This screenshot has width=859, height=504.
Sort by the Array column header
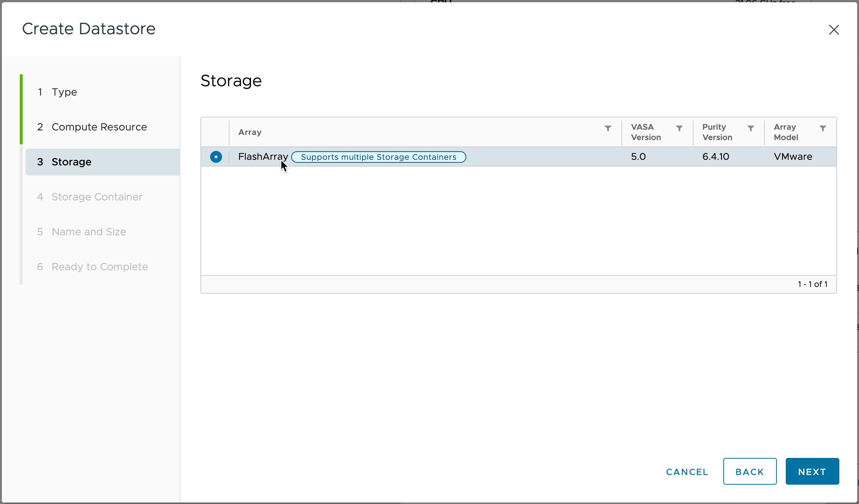click(250, 132)
